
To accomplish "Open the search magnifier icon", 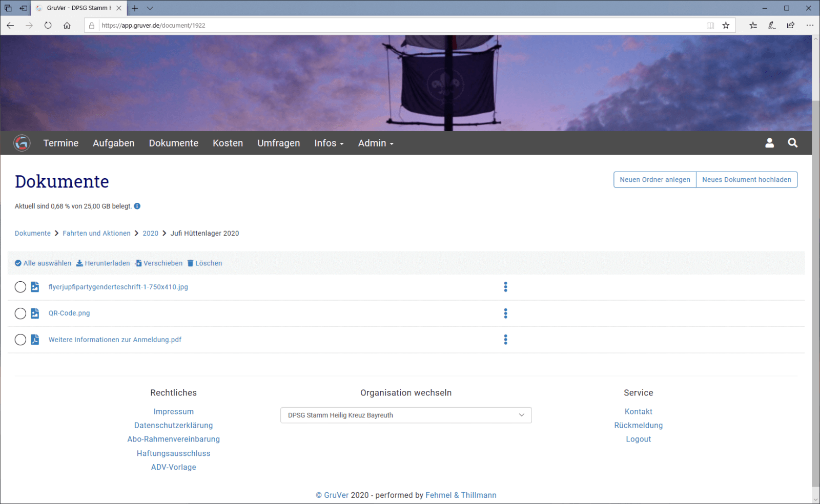I will [x=792, y=143].
